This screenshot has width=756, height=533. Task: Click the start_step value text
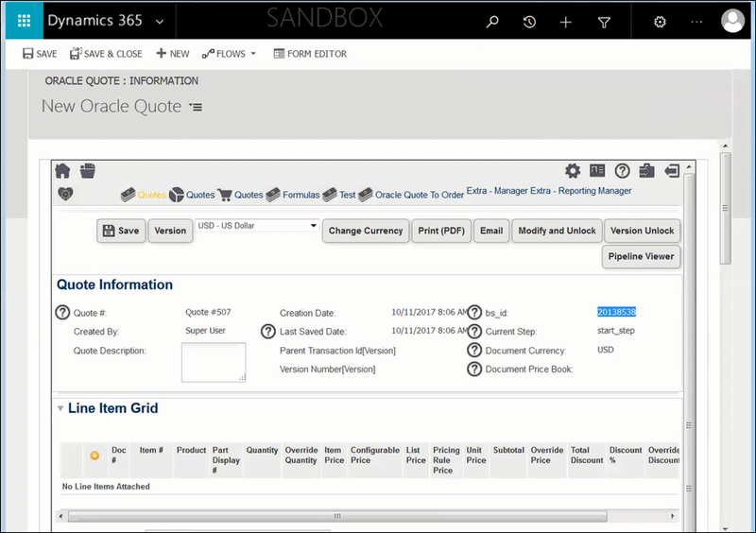click(x=616, y=331)
